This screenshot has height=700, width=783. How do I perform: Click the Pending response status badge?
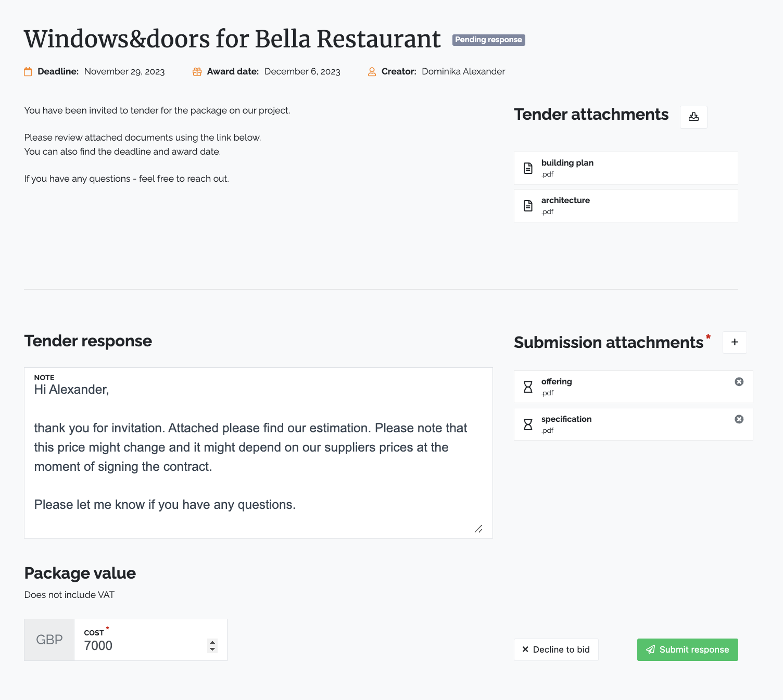click(x=488, y=40)
